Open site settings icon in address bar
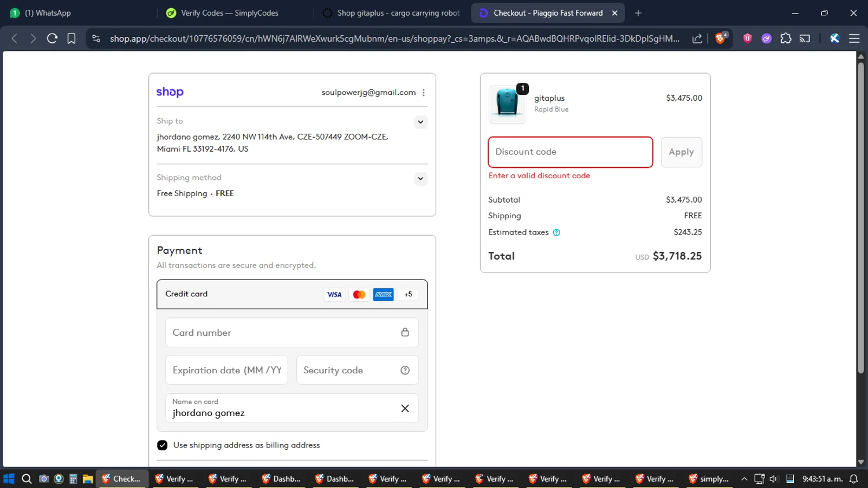 pos(96,38)
